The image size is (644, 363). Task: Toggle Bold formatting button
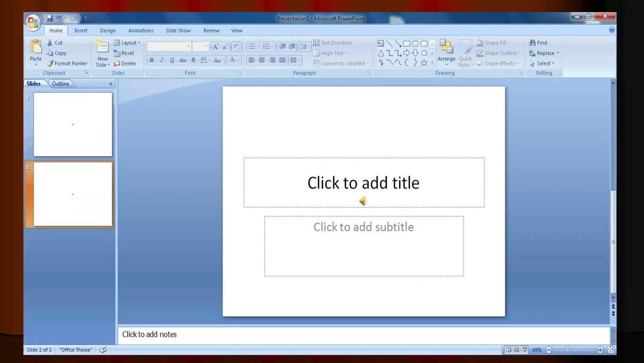coord(152,60)
